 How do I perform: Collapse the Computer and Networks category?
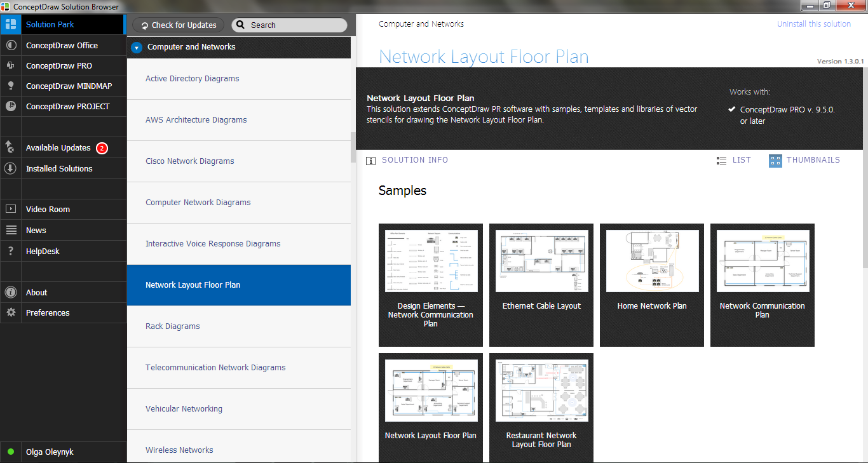coord(136,47)
